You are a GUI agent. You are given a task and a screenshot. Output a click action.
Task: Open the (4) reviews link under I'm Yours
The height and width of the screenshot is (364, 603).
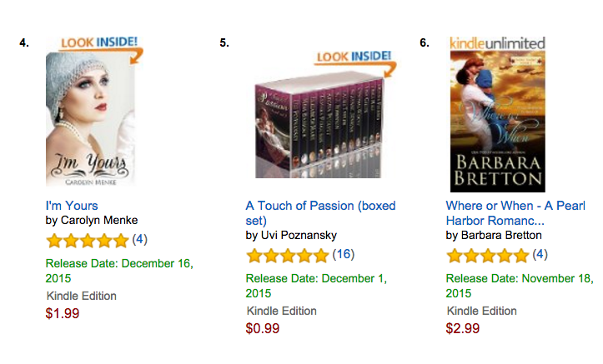(x=139, y=240)
